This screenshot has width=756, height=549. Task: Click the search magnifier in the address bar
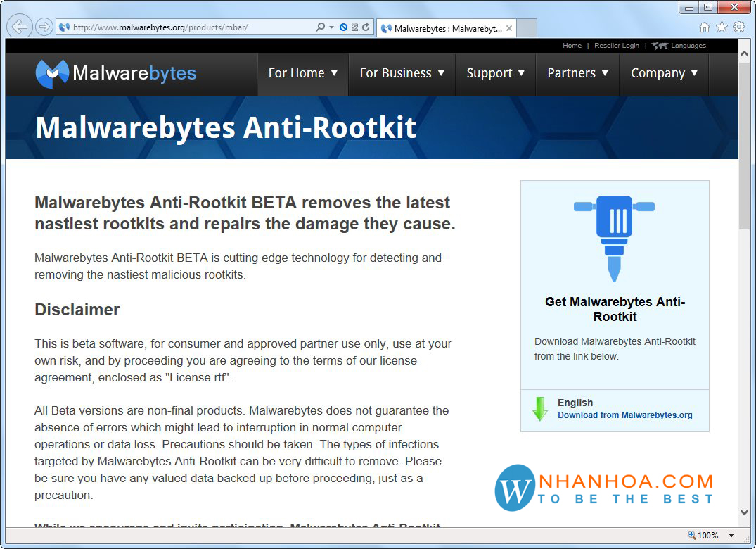point(320,27)
